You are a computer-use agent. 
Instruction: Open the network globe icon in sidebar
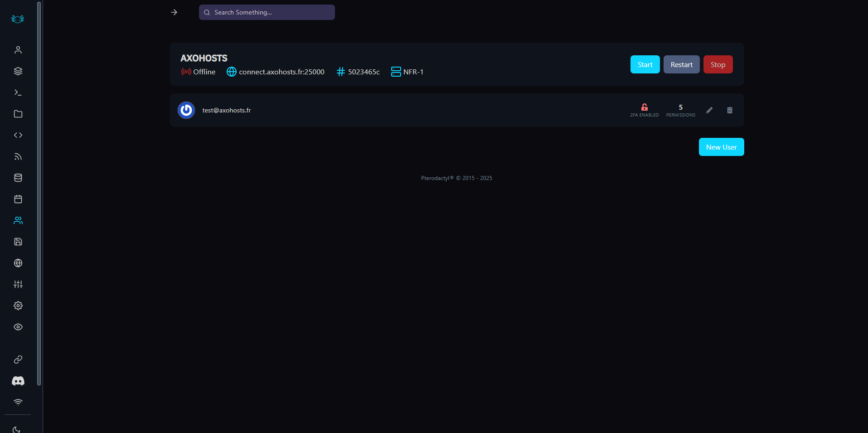[x=18, y=263]
